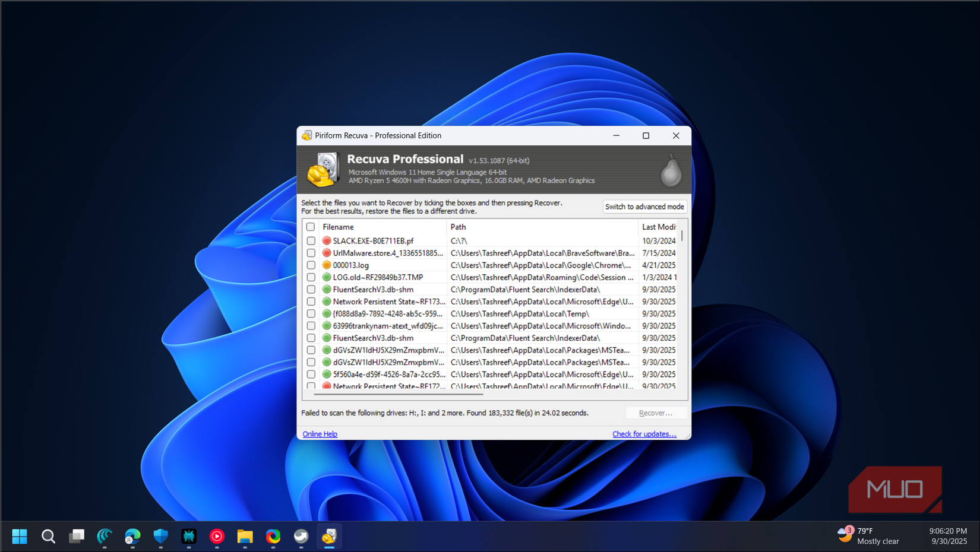
Task: Click the green status icon beside 63996trankynam-atext file
Action: (327, 325)
